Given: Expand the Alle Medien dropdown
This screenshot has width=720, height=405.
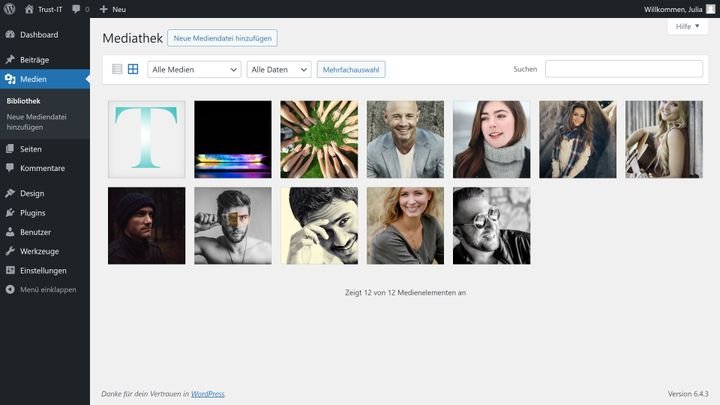Looking at the screenshot, I should coord(194,69).
